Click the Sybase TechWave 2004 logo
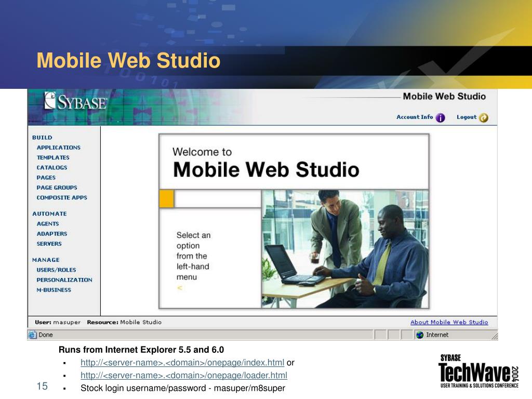 478,371
